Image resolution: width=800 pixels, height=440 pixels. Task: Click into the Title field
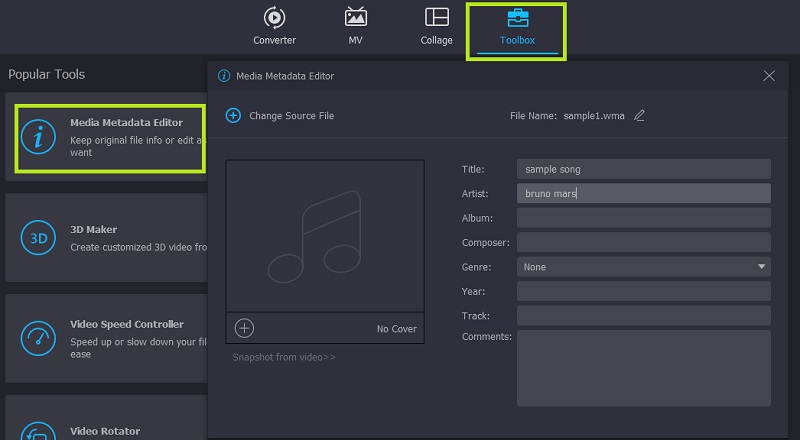click(643, 169)
